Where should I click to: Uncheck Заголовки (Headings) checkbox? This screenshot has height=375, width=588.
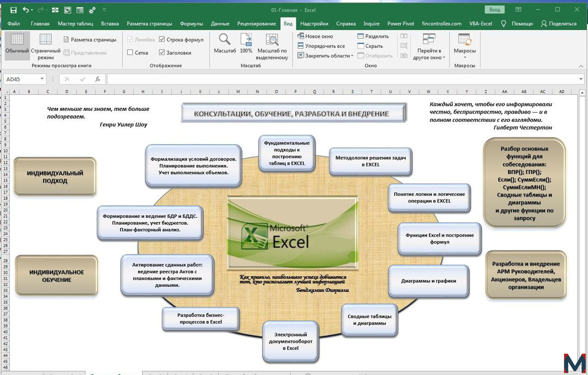(x=162, y=52)
